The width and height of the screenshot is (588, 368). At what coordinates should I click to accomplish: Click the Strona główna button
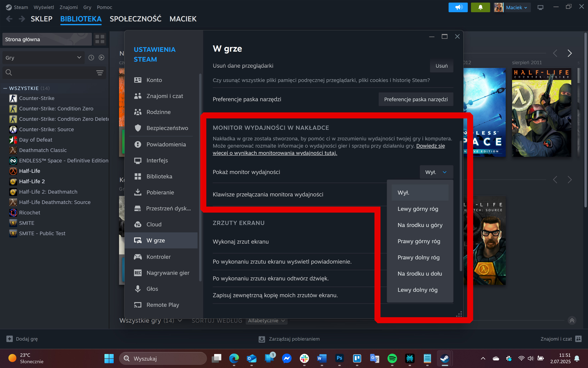(47, 39)
